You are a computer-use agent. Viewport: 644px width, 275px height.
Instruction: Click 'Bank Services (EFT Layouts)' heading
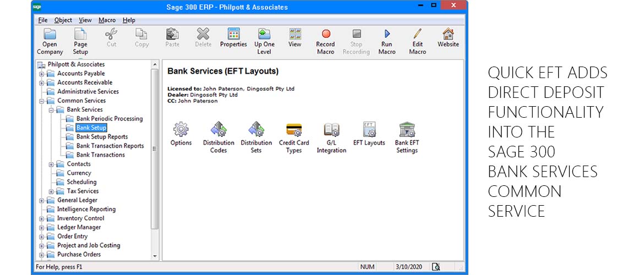click(x=223, y=71)
